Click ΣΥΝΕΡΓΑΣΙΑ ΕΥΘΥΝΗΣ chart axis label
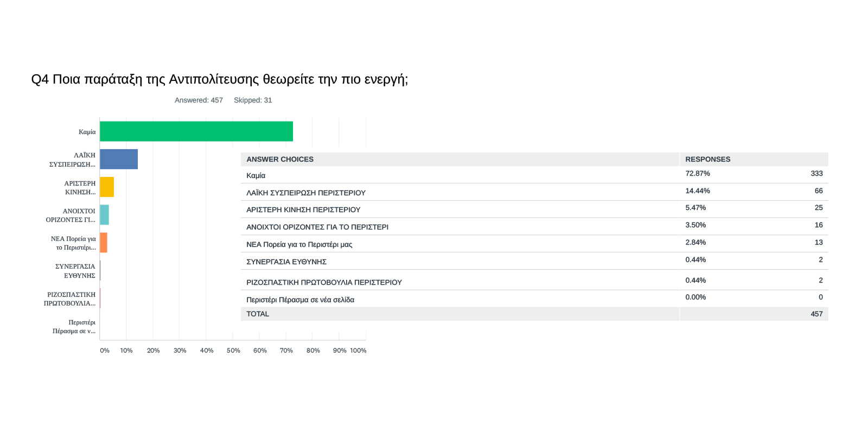 [x=75, y=271]
